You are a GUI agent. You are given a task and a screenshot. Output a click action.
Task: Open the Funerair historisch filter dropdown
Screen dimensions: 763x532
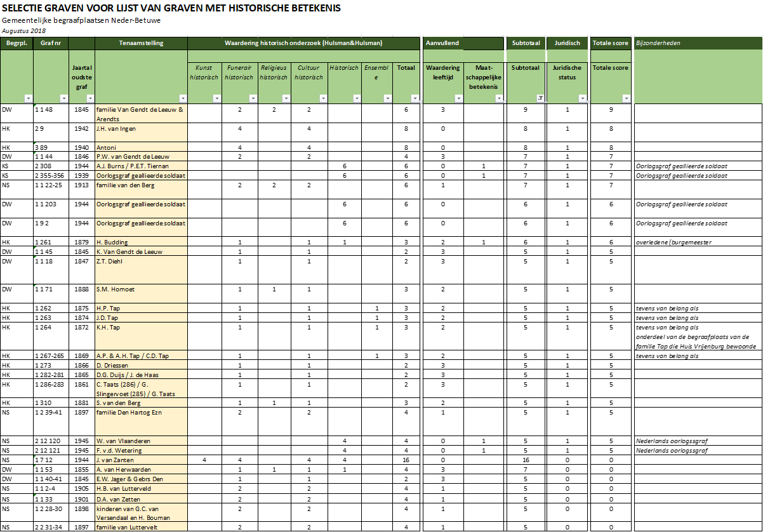(x=253, y=98)
